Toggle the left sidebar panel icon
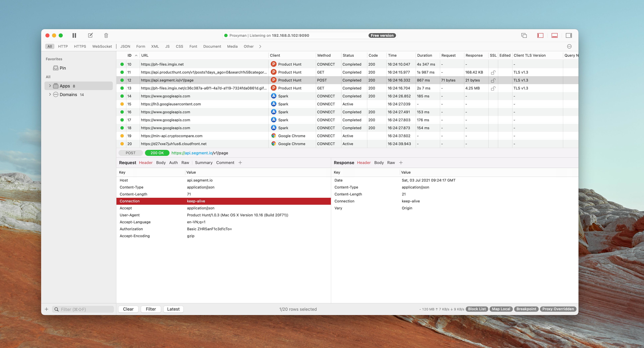Image resolution: width=644 pixels, height=348 pixels. coord(540,35)
